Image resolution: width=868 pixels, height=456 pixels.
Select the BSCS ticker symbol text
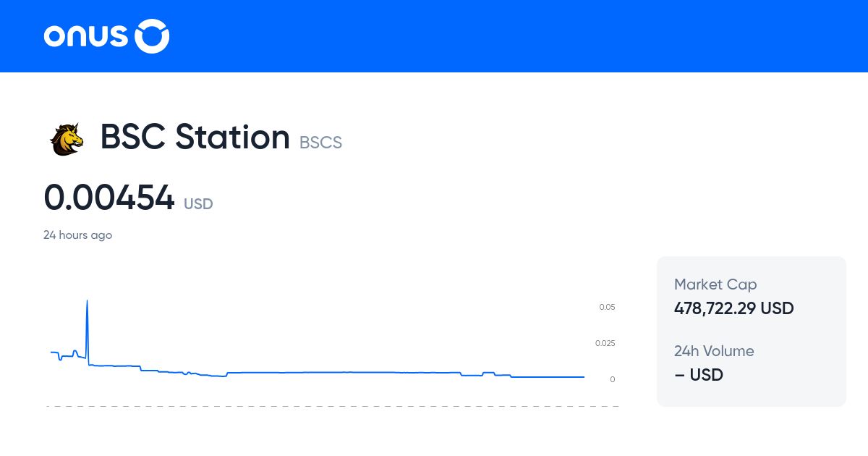pos(321,142)
